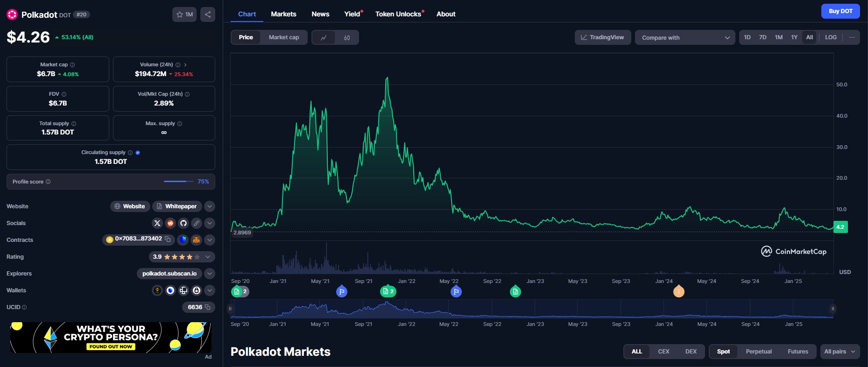Select the Perpetual markets filter

[x=758, y=352]
